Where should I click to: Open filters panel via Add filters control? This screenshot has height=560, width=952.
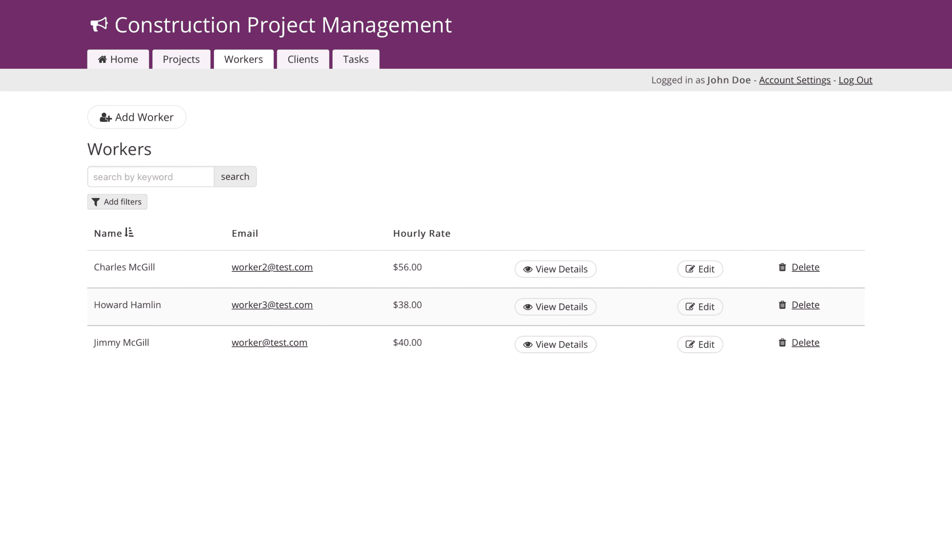point(117,202)
